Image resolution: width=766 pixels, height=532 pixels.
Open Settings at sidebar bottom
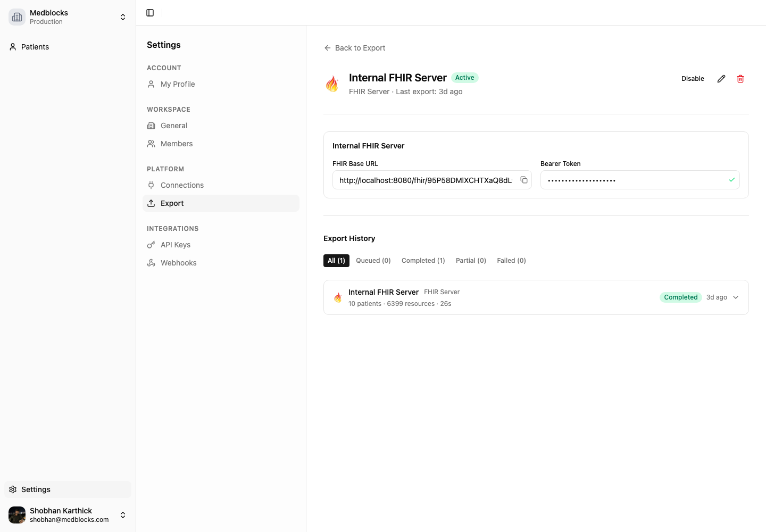[68, 489]
